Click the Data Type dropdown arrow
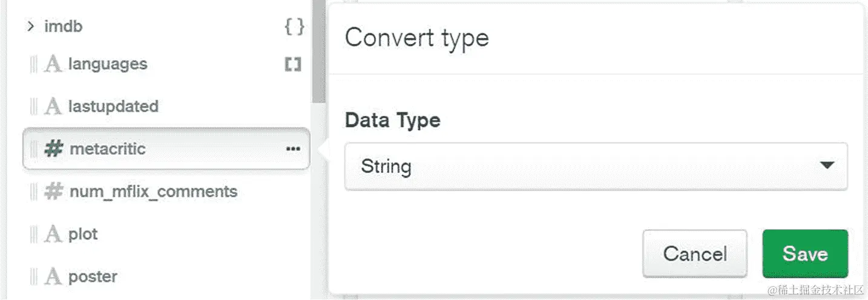Screen dimensions: 868x300 pos(827,166)
